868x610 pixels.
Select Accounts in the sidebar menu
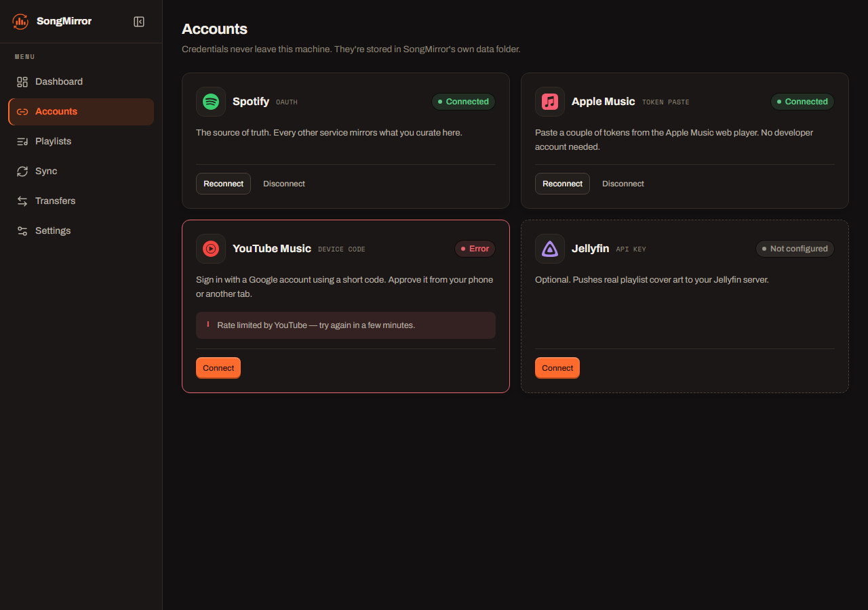pyautogui.click(x=81, y=111)
